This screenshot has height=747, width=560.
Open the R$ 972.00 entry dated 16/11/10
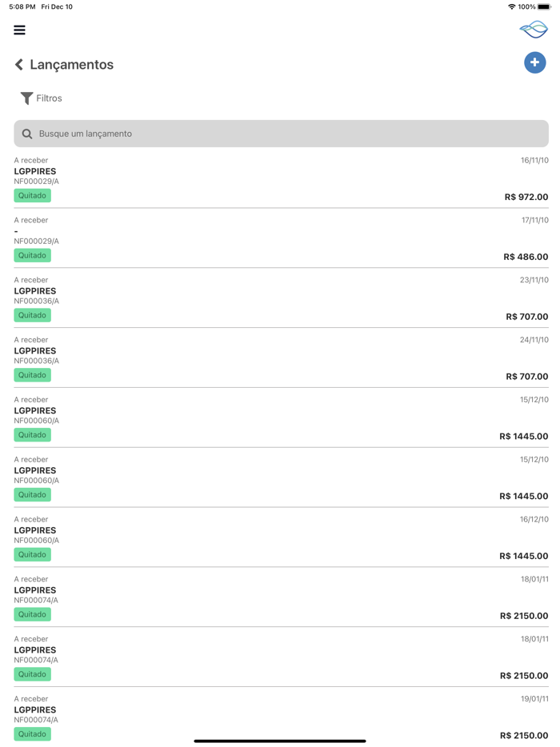(280, 178)
